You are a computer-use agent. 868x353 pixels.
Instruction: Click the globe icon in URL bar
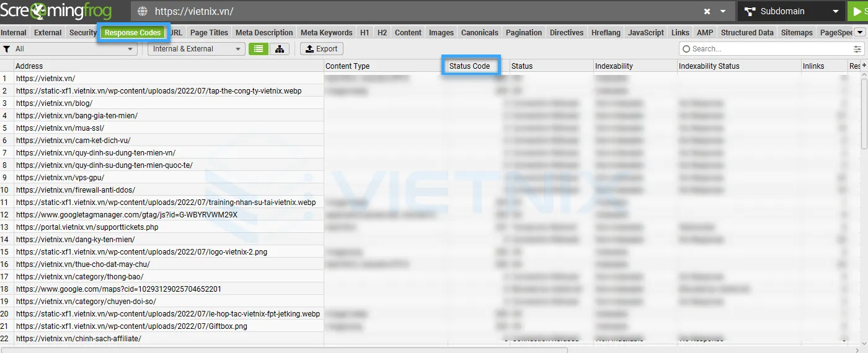click(143, 11)
